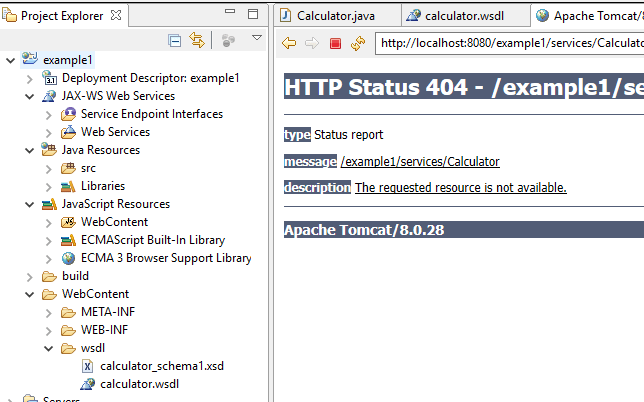Viewport: 644px width, 402px height.
Task: Click the HTTP Status 404 heading
Action: (464, 87)
